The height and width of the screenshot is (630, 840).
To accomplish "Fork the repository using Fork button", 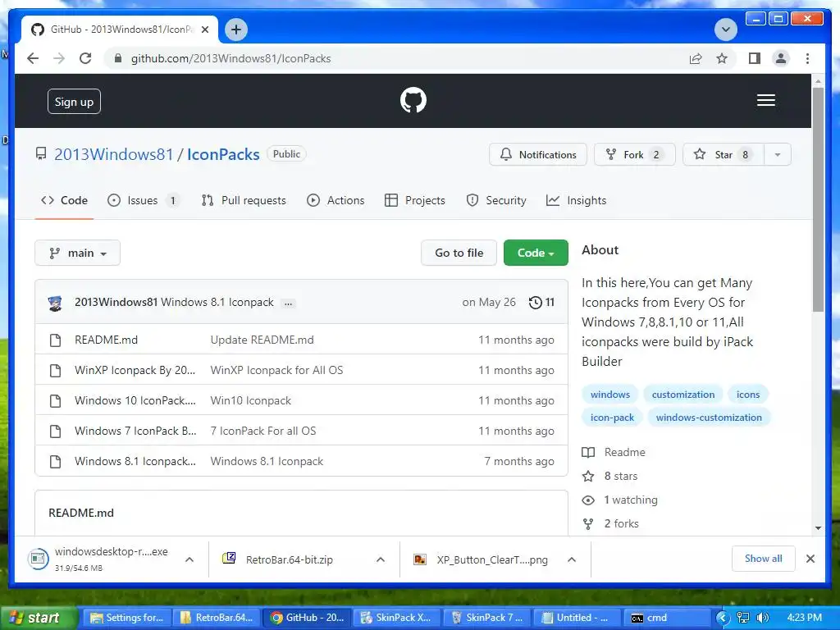I will tap(634, 154).
